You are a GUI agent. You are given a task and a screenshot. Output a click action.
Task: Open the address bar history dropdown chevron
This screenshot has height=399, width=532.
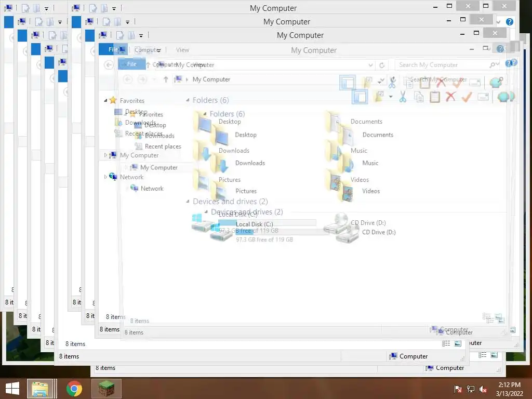[x=370, y=65]
